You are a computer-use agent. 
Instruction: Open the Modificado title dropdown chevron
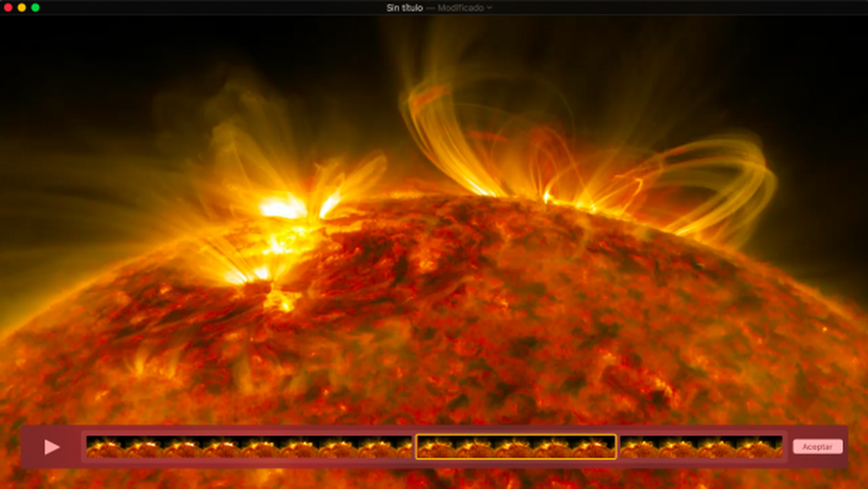coord(490,8)
